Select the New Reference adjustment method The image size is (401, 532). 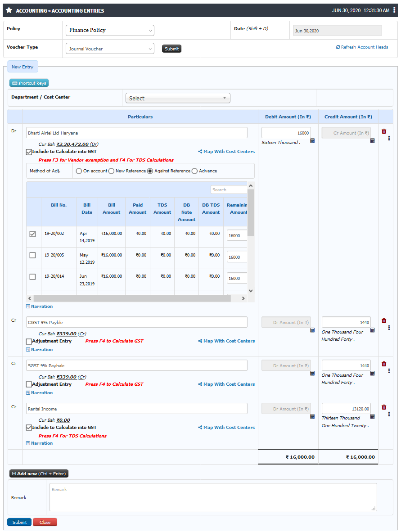(111, 171)
